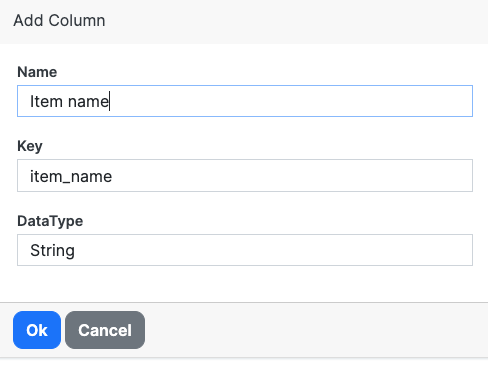Confirm the new column with Ok
Screen dimensions: 488x370
pyautogui.click(x=37, y=330)
